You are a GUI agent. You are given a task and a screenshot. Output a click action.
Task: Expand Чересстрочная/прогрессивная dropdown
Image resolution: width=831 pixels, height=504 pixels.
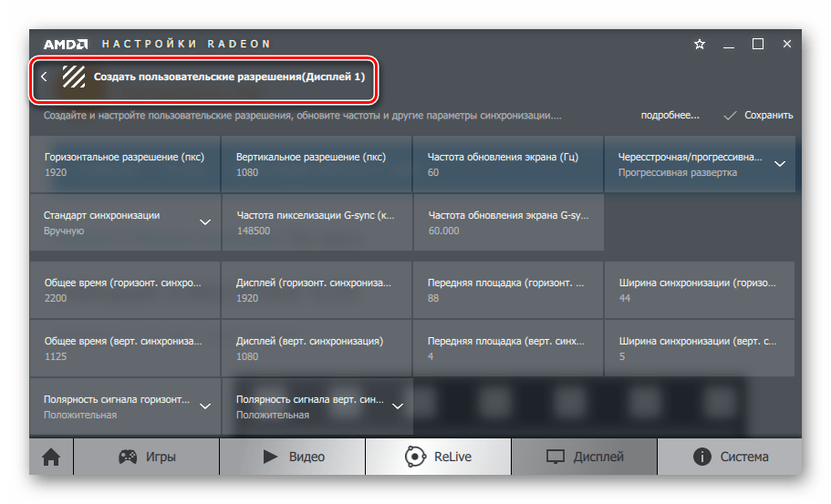point(780,164)
